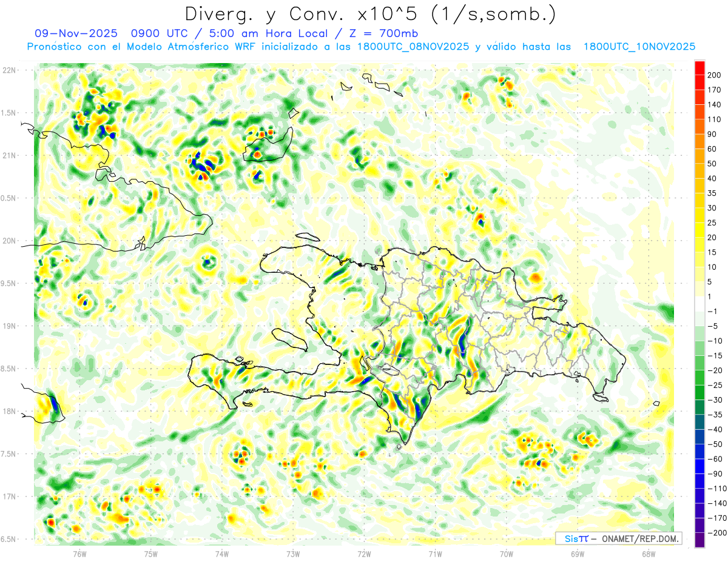Click the positive '90' colorbar label
Screen dimensions: 728x562
[x=712, y=134]
